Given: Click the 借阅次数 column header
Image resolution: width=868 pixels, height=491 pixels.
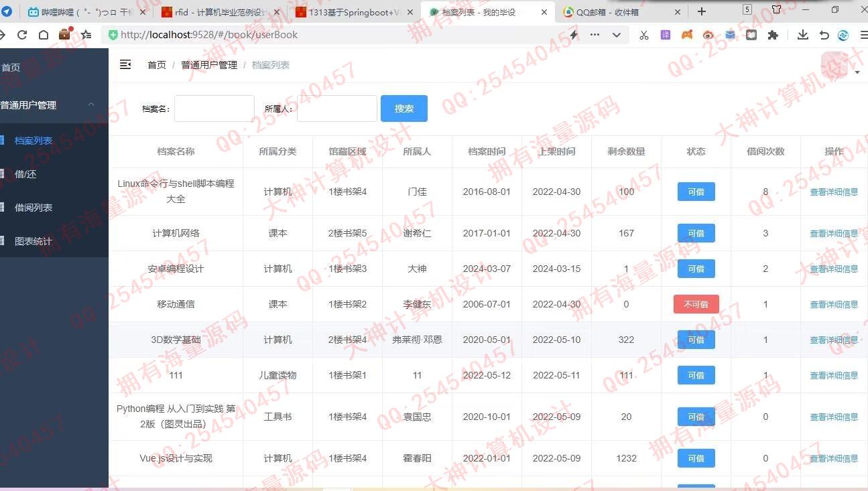Looking at the screenshot, I should (765, 151).
